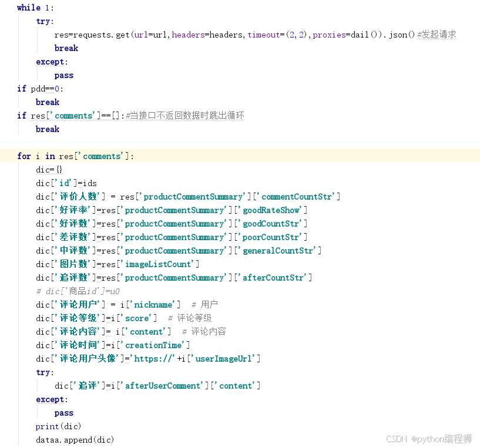Click the line checking res['comments']==[]
This screenshot has width=480, height=448.
(130, 116)
